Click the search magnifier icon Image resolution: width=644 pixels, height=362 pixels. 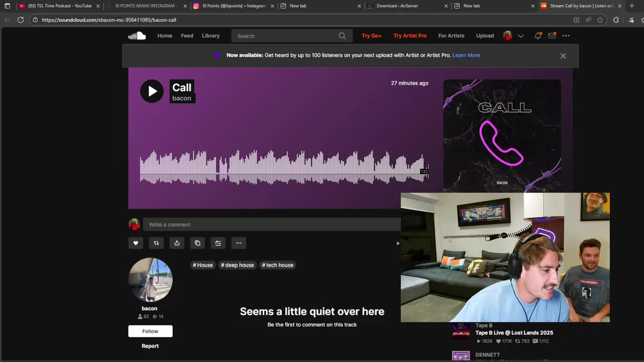[x=342, y=36]
